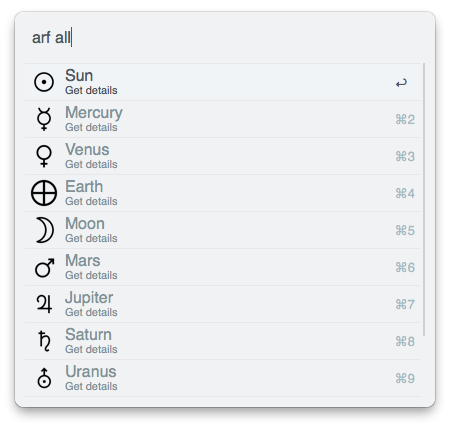Click the Mars planet symbol icon
The image size is (461, 427).
(45, 267)
